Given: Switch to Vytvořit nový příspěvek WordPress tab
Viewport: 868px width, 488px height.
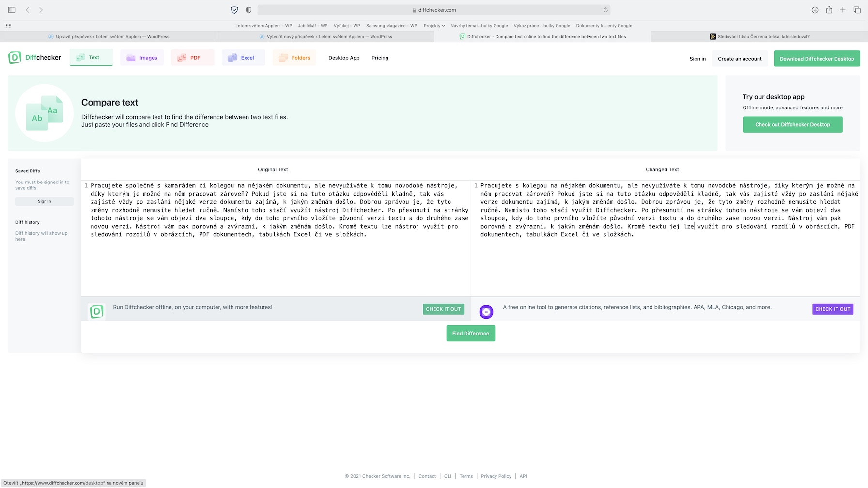Looking at the screenshot, I should [325, 37].
